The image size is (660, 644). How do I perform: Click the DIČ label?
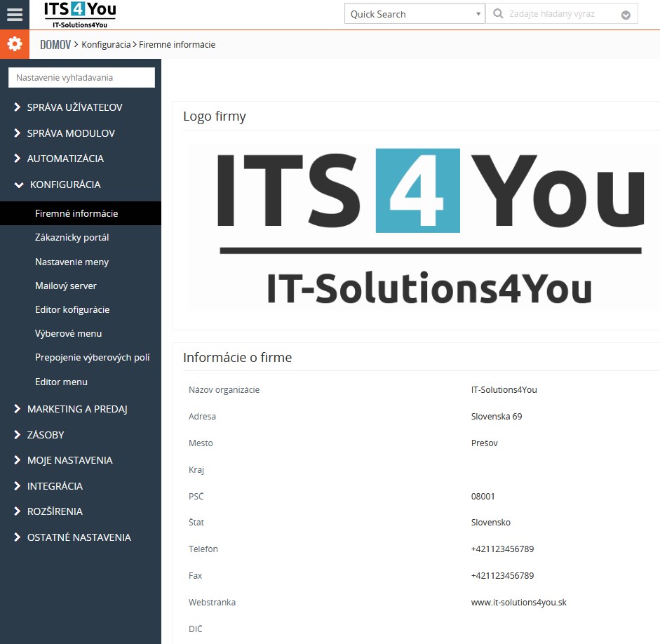(x=195, y=629)
